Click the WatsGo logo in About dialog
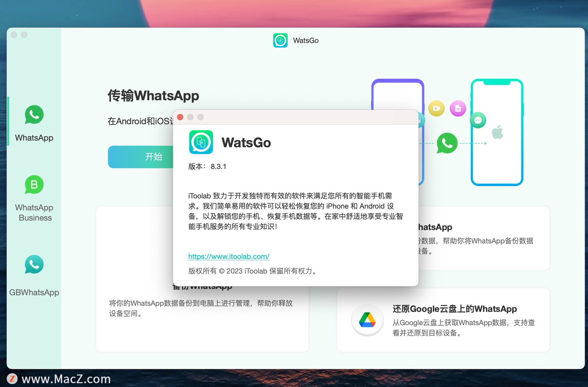The height and width of the screenshot is (387, 588). (x=201, y=142)
